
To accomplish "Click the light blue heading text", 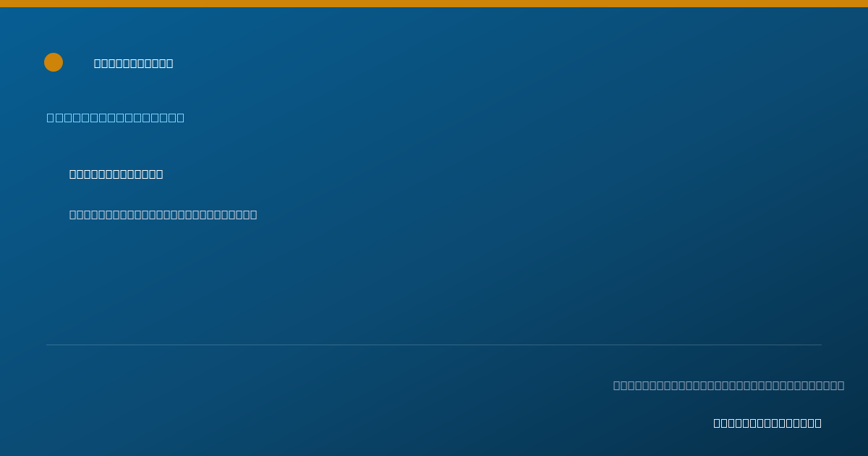I will point(116,117).
